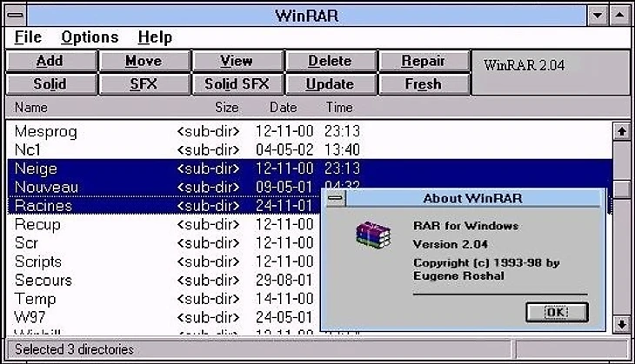Click the Size column header

coord(227,107)
